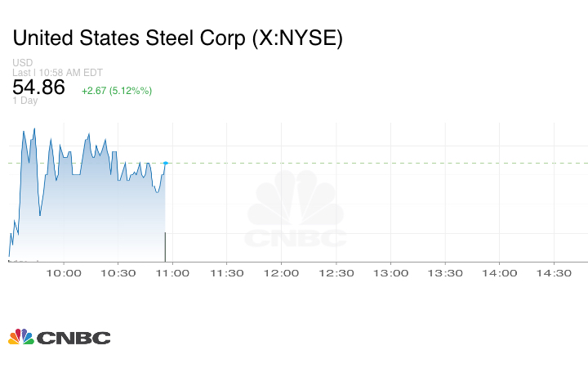Select the 1 Day range label

(24, 101)
